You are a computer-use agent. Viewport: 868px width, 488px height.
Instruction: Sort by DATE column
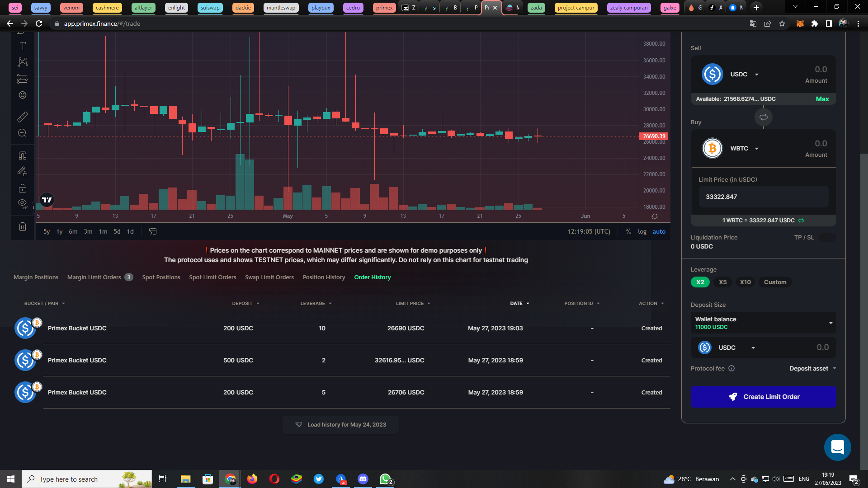519,304
